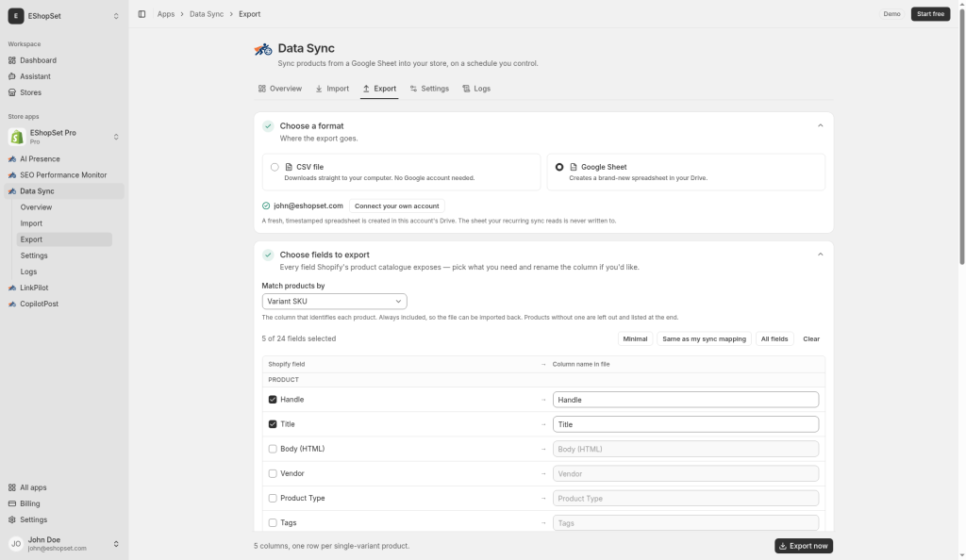Viewport: 966px width, 560px height.
Task: Click the Start free button
Action: [x=930, y=13]
